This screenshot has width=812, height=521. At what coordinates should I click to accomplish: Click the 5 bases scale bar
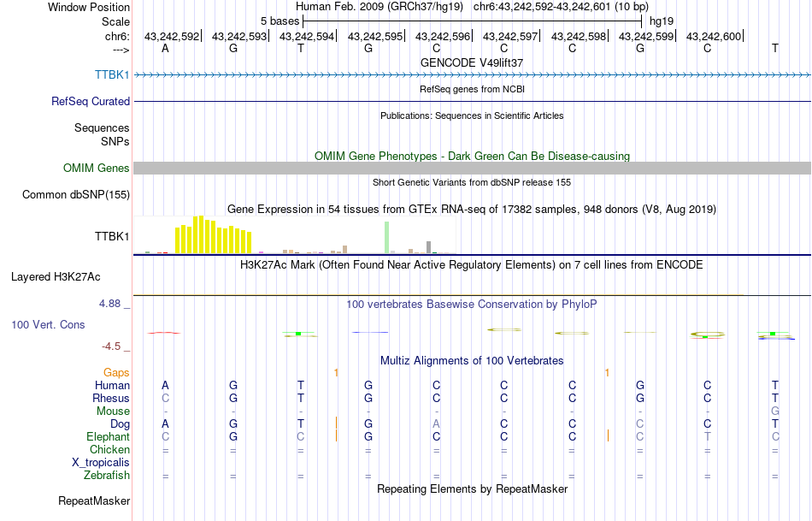click(473, 21)
